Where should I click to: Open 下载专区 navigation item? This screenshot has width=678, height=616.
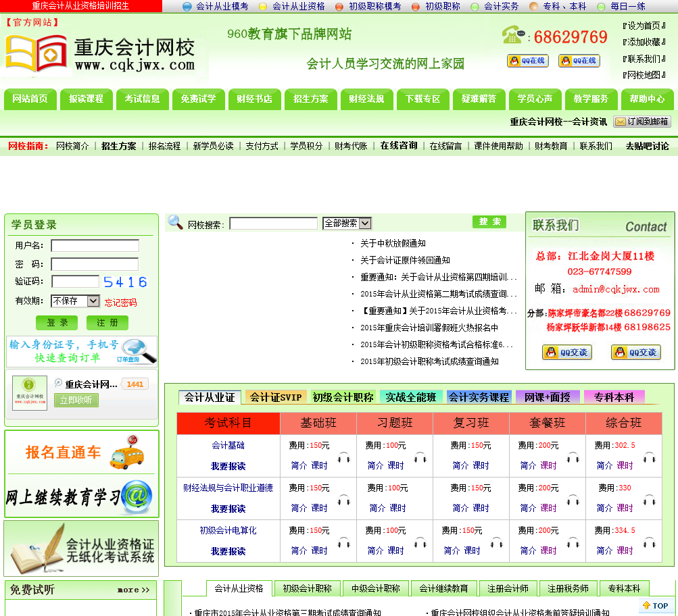tap(423, 99)
